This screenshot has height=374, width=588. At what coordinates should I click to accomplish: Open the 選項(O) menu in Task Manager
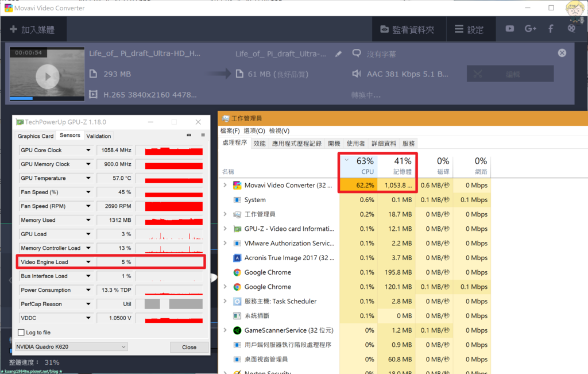[x=254, y=130]
